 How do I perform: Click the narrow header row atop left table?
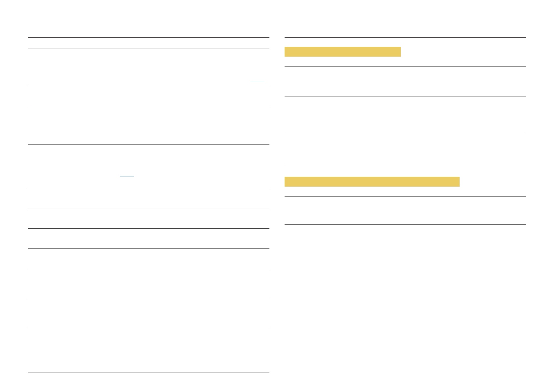(x=148, y=43)
